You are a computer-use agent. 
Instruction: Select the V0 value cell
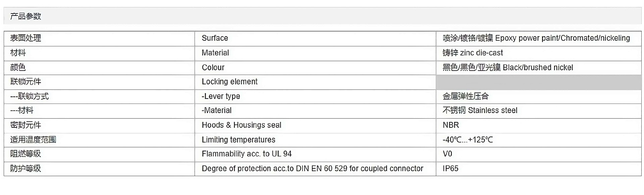[539, 154]
